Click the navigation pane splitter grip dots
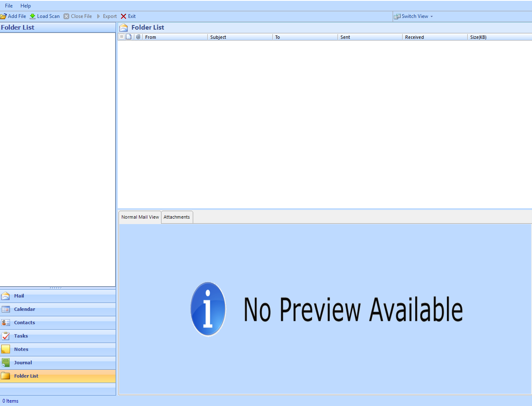 [x=55, y=288]
